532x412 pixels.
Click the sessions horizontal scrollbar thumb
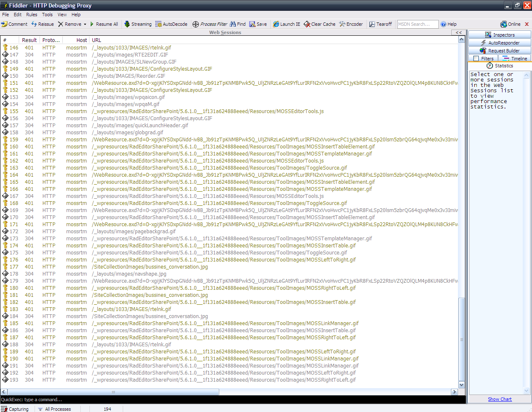(113, 392)
